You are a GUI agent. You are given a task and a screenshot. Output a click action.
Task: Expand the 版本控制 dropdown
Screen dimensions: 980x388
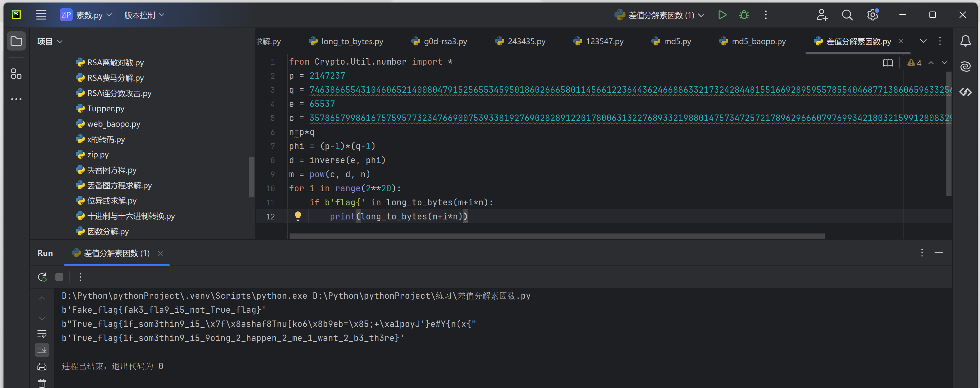tap(144, 15)
